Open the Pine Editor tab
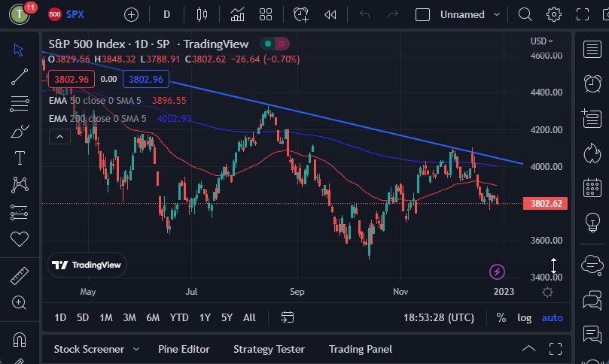 pyautogui.click(x=184, y=349)
